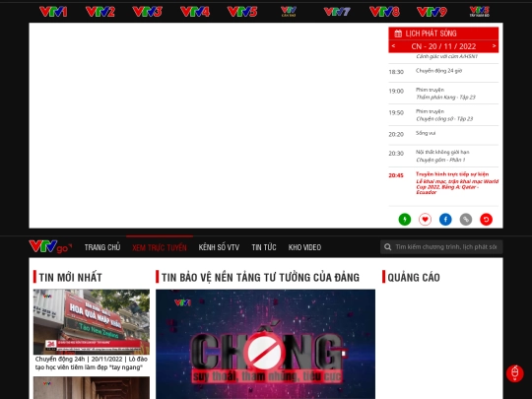This screenshot has height=399, width=532.
Task: Go to the previous broadcast date
Action: (x=393, y=45)
